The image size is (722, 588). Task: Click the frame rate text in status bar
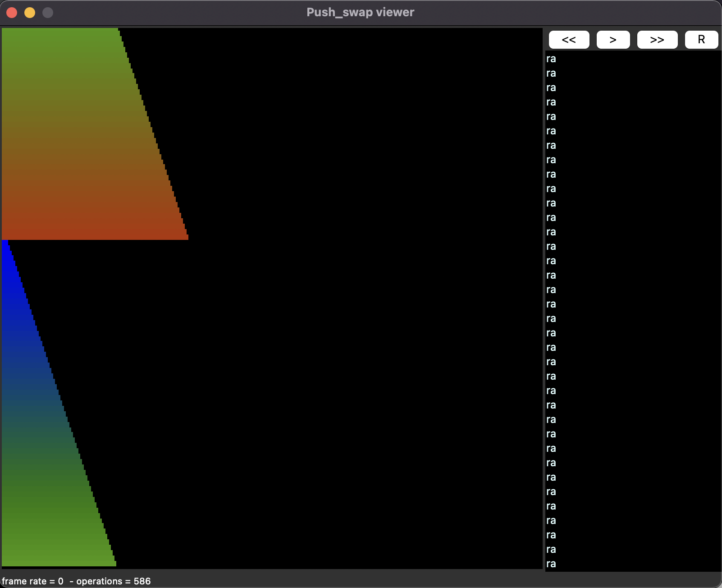[x=32, y=581]
